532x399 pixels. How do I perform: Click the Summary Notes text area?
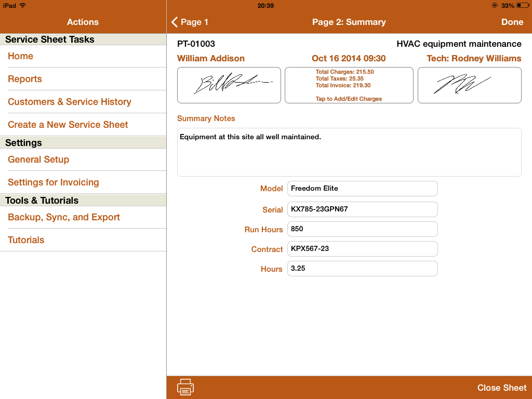click(349, 152)
